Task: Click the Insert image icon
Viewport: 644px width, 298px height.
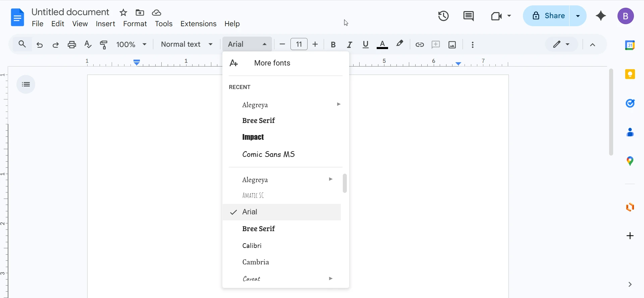Action: click(x=452, y=44)
